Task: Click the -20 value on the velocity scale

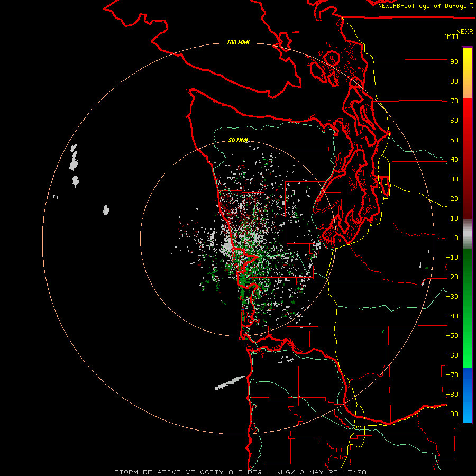Action: tap(452, 277)
